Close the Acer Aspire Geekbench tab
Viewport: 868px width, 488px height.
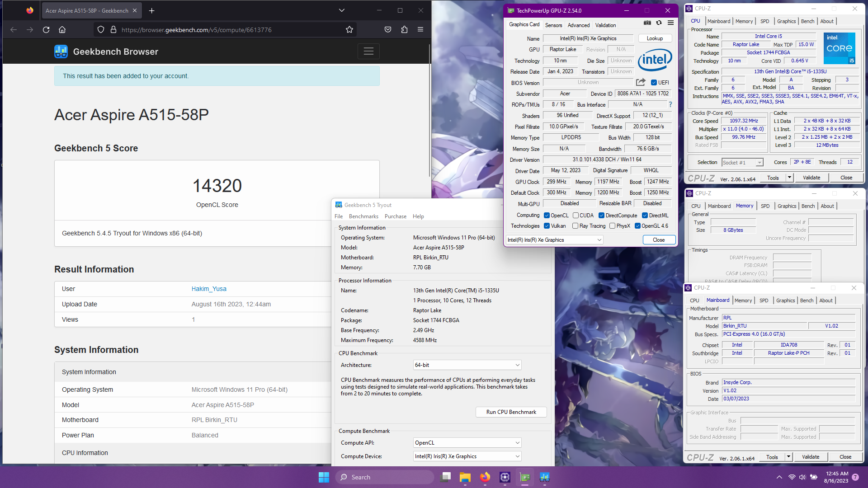[135, 10]
